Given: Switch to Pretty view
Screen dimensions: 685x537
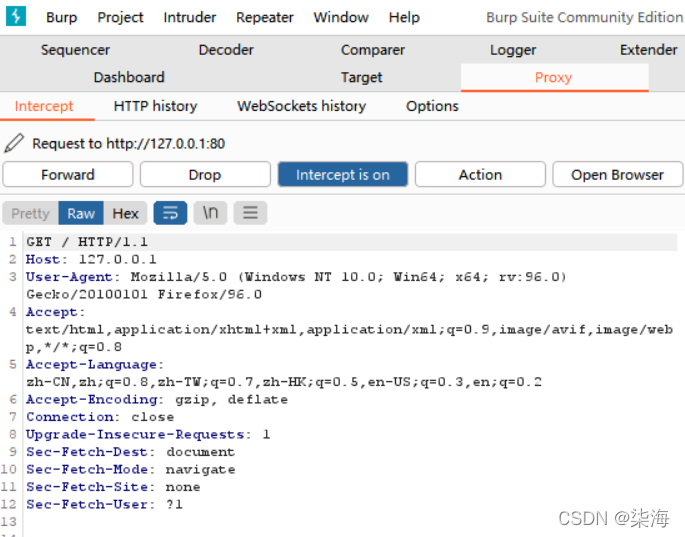Looking at the screenshot, I should pos(30,213).
